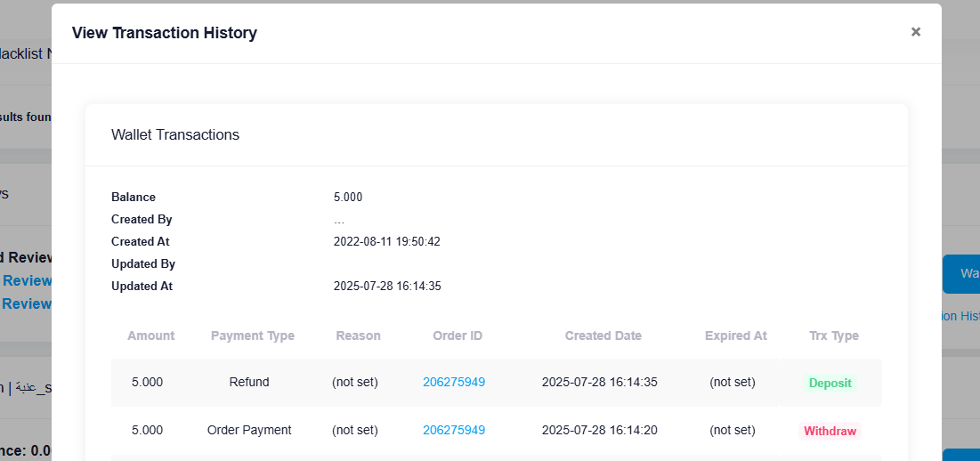The image size is (980, 461).
Task: Select created date 2025-07-28 16:14:20
Action: pos(599,430)
